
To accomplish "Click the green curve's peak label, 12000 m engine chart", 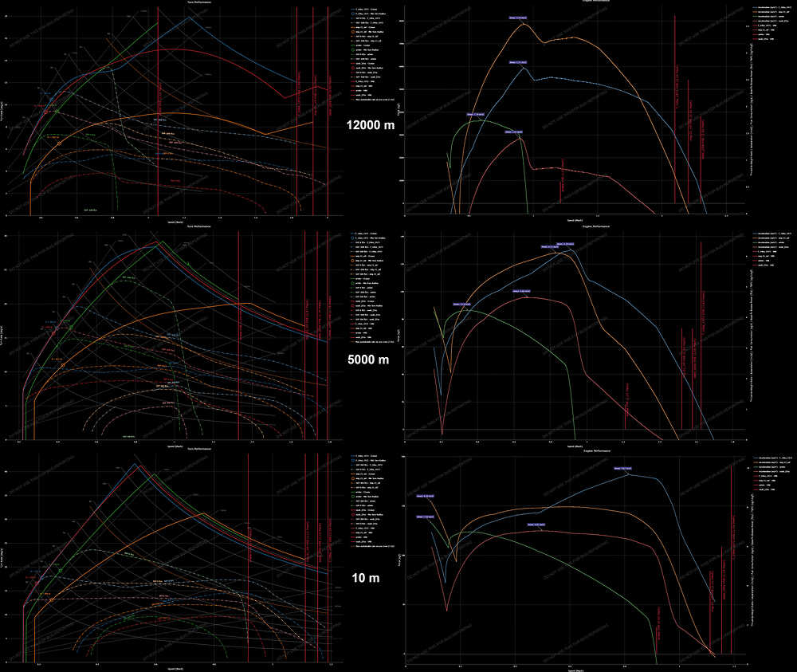I will point(476,114).
